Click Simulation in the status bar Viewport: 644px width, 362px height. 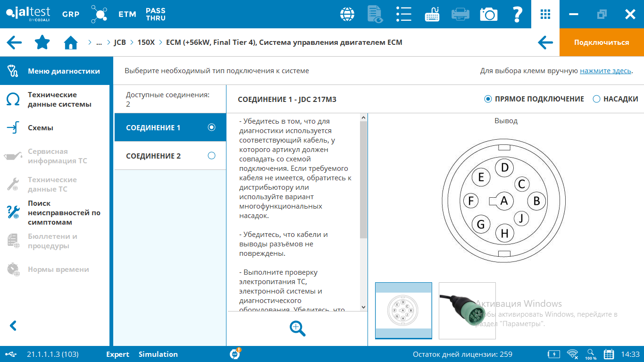click(158, 354)
